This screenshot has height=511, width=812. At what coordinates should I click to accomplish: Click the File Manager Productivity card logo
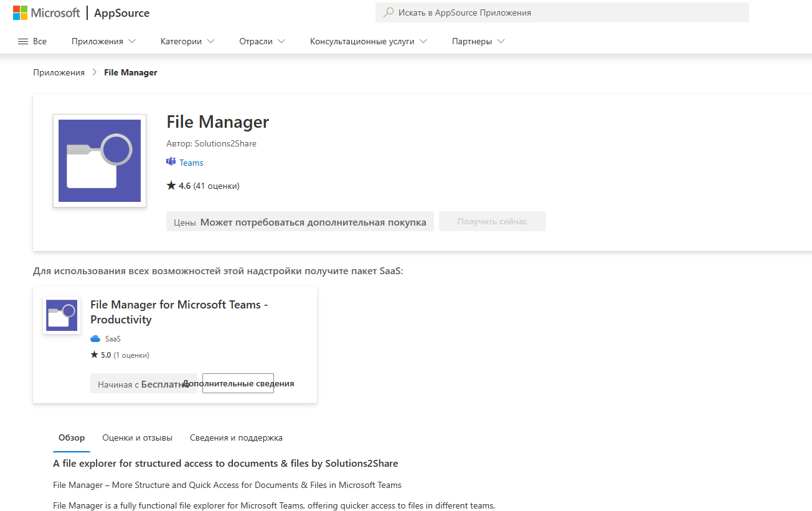pyautogui.click(x=62, y=315)
